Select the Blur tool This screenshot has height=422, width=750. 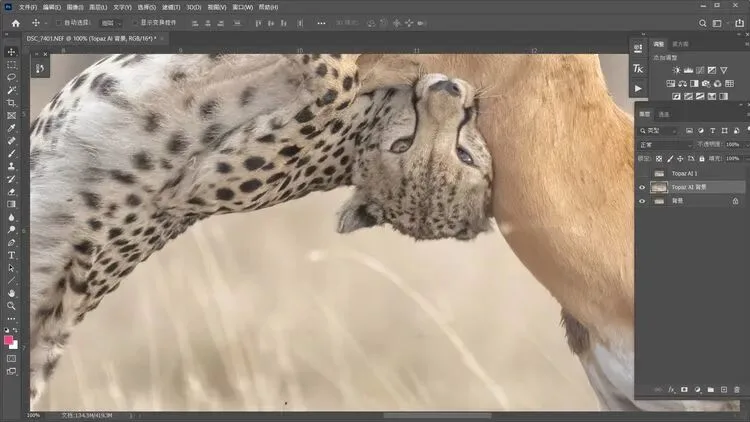coord(11,217)
